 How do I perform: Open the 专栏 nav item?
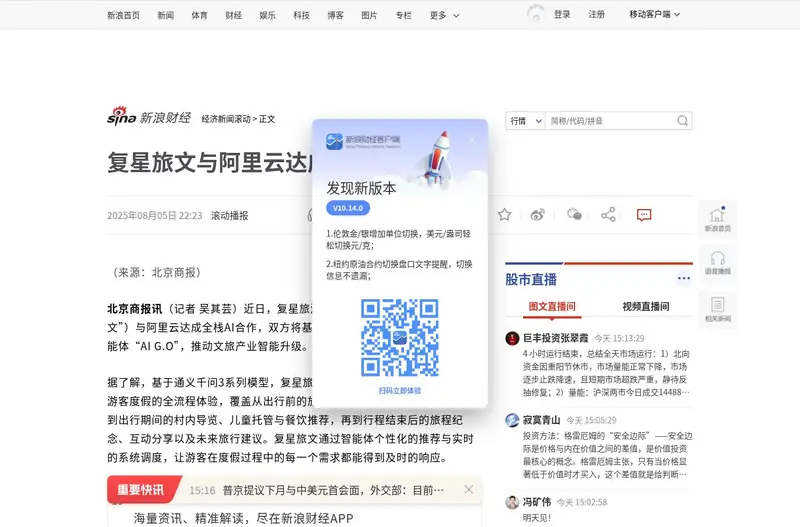coord(404,15)
